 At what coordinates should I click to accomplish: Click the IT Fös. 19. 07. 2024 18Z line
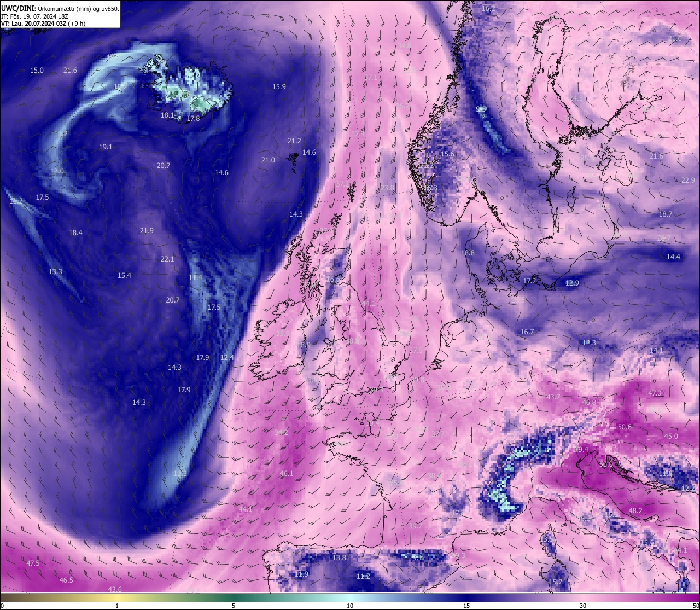[34, 16]
